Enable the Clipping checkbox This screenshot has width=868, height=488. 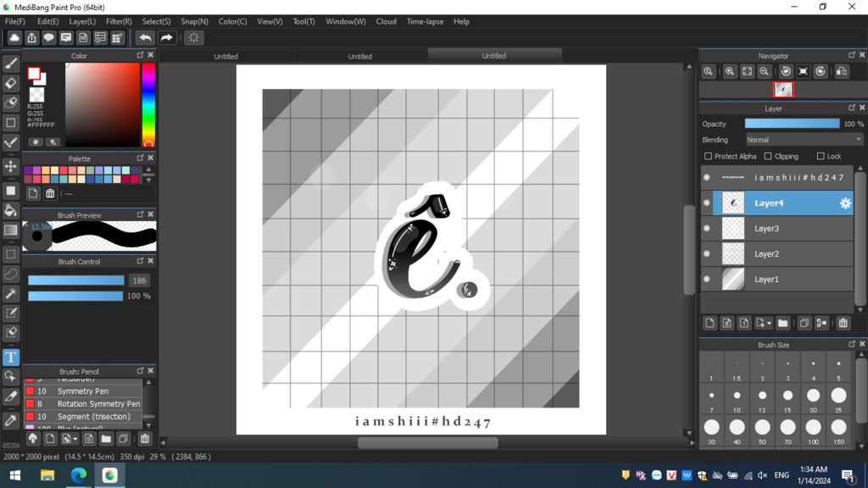pyautogui.click(x=768, y=157)
